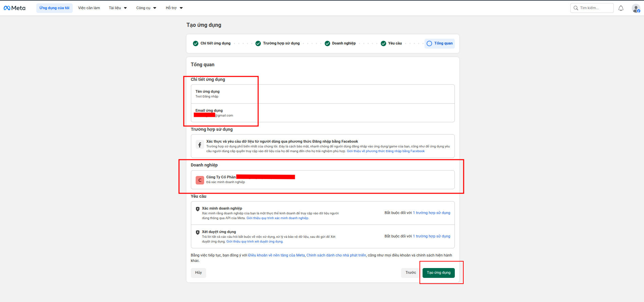Screen dimensions: 644x302
Task: Click shield icon beside Xác minh doanh nghiệp
Action: (x=198, y=209)
